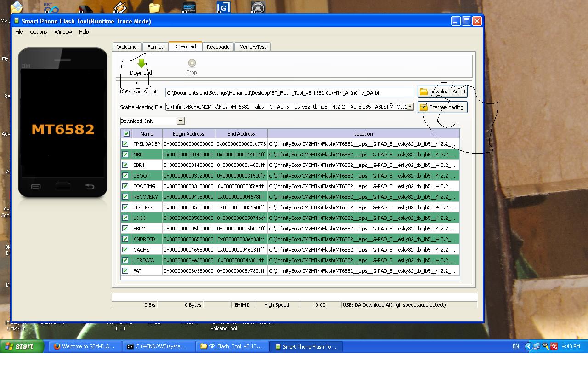Expand the Scatter-loading File dropdown arrow
The width and height of the screenshot is (588, 373).
[410, 107]
